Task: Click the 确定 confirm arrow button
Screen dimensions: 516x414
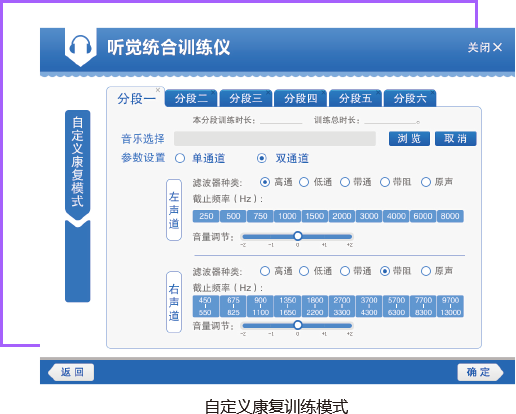Action: 480,372
